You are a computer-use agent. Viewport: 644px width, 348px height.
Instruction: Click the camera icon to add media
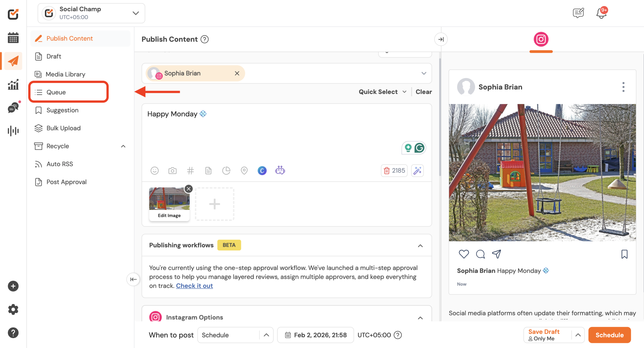pos(172,171)
